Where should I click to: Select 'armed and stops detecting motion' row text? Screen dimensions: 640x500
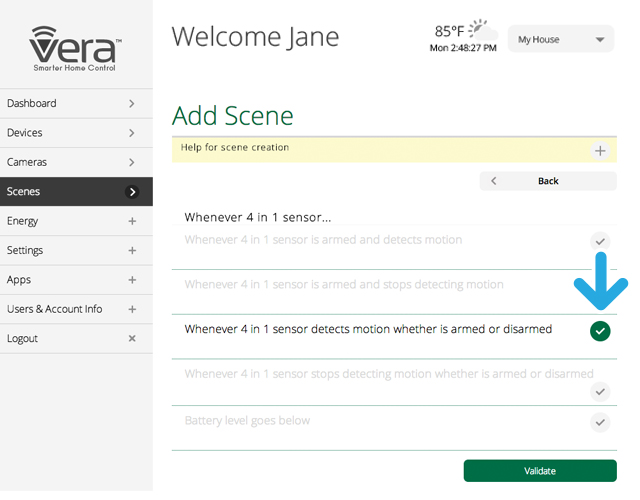click(x=344, y=285)
